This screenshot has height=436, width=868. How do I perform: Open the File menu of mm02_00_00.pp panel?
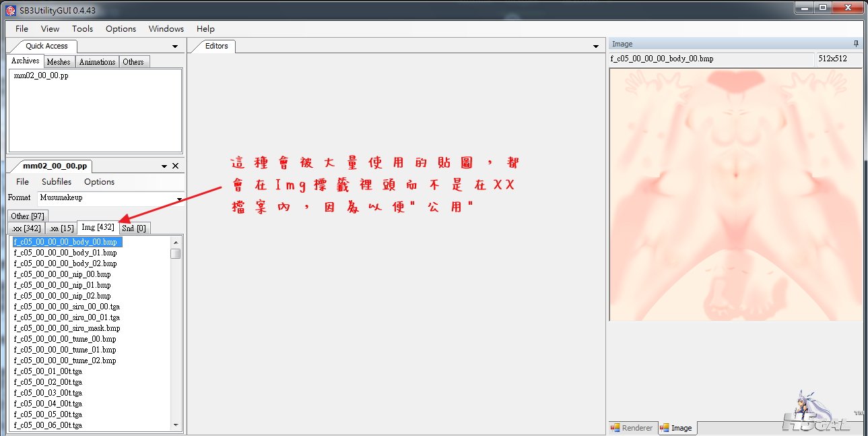point(22,182)
